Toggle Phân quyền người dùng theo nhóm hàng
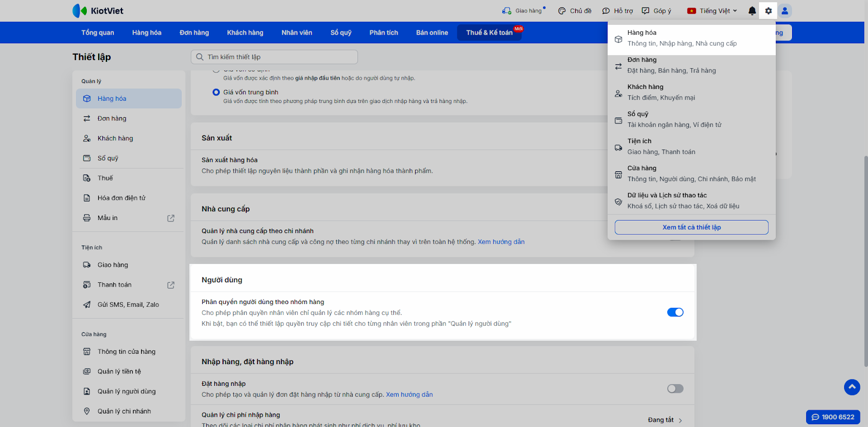The height and width of the screenshot is (427, 868). click(675, 312)
